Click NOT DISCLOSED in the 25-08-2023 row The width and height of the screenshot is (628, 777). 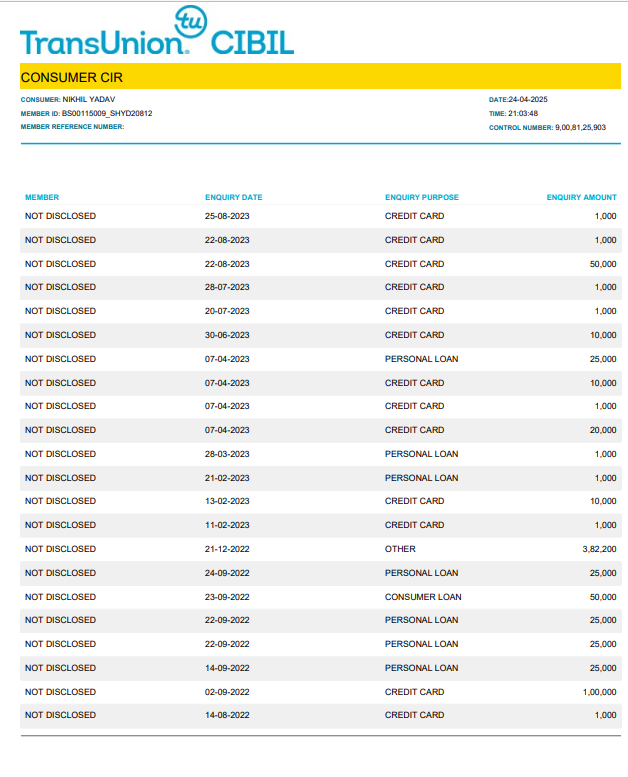(60, 216)
